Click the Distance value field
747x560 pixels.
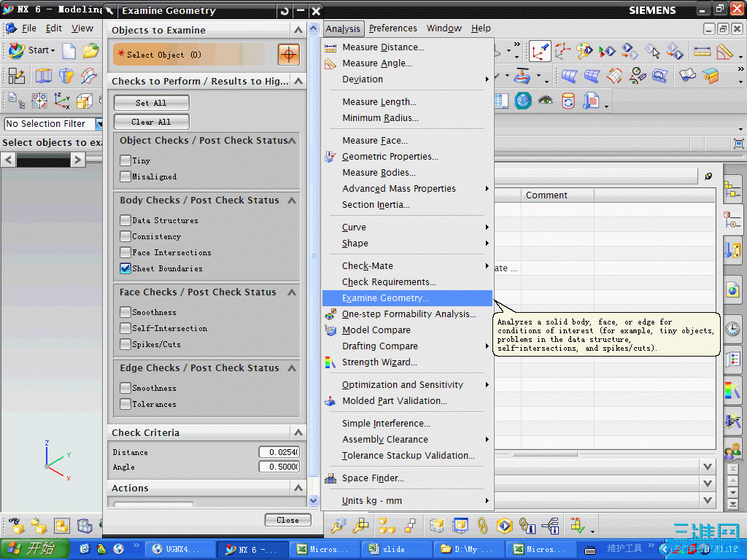coord(279,452)
